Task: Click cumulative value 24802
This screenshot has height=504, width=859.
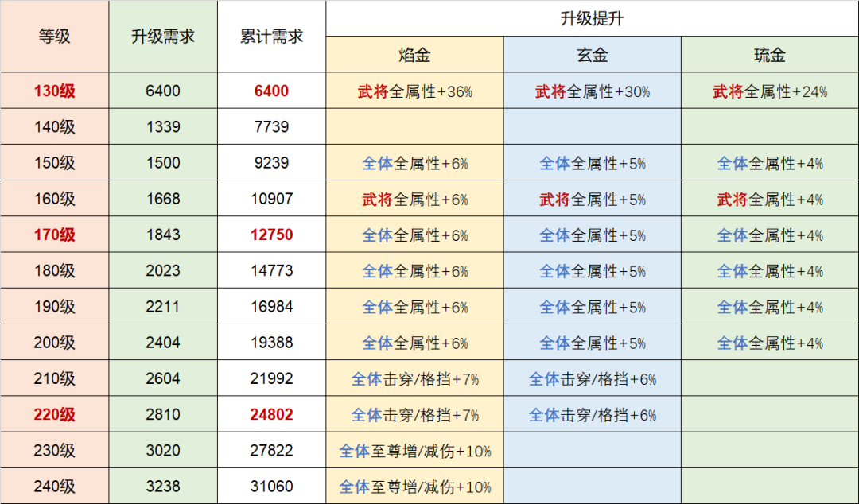Action: [x=272, y=414]
